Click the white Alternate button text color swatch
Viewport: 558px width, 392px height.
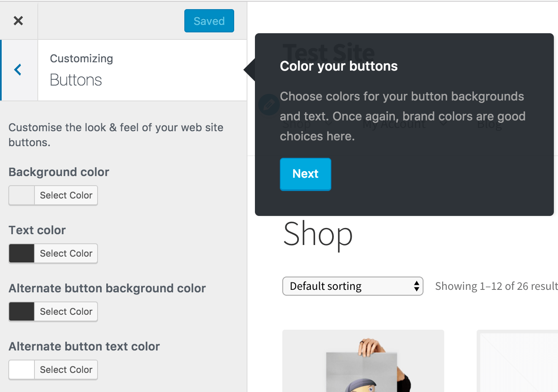pos(21,370)
